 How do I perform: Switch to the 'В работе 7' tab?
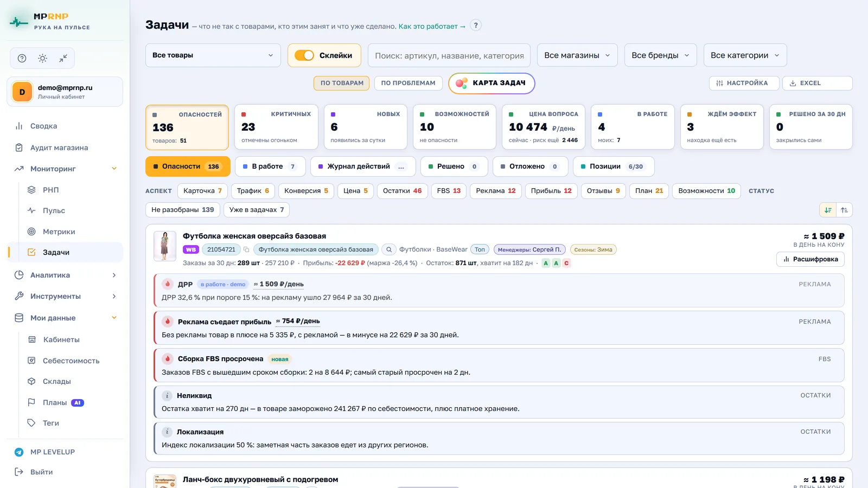(270, 166)
